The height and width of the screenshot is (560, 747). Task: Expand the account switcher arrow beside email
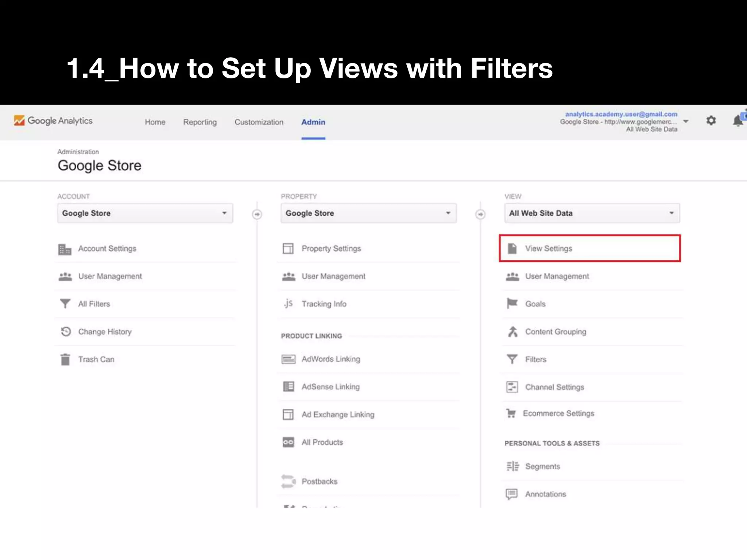coord(686,121)
